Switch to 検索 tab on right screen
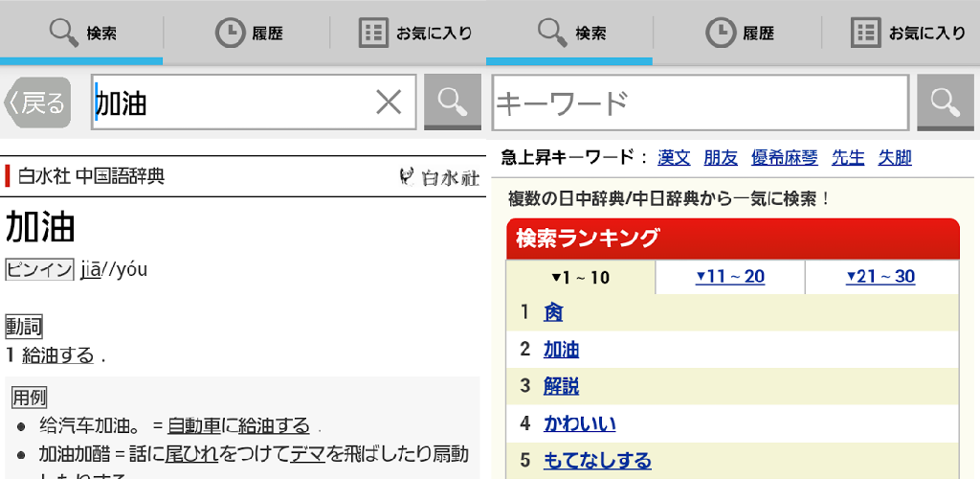Screen dimensions: 980x479 click(571, 33)
